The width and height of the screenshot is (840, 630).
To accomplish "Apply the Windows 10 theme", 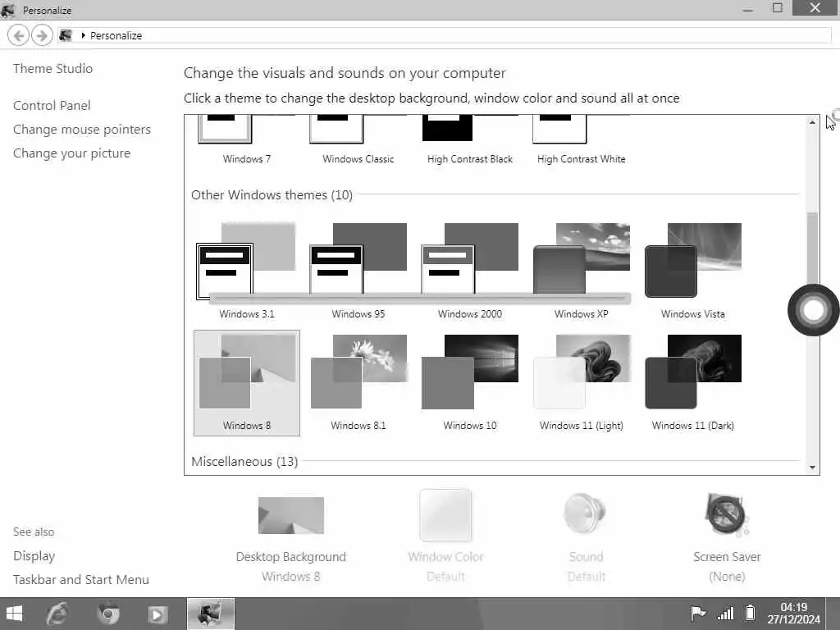I will [469, 372].
